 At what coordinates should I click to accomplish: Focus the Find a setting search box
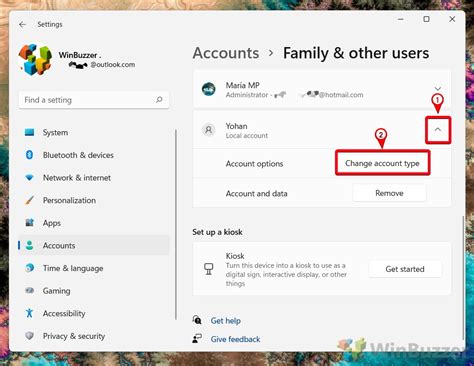pyautogui.click(x=94, y=100)
